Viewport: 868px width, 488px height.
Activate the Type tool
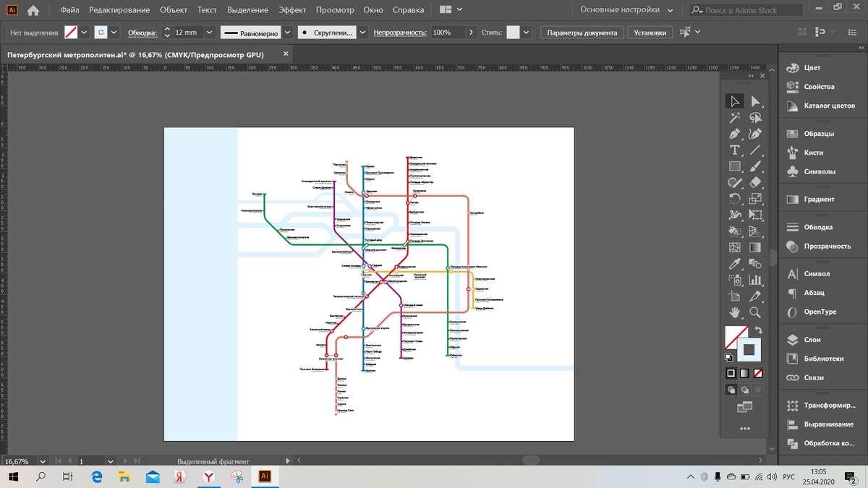[735, 150]
